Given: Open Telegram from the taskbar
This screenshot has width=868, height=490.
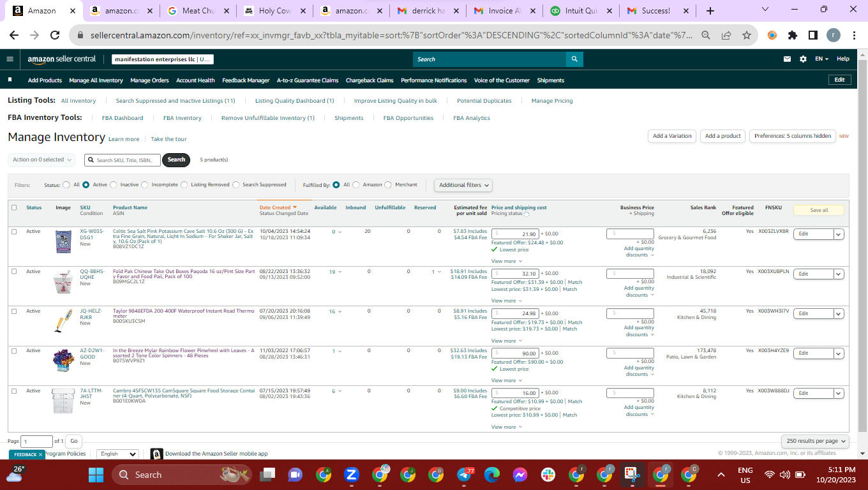Looking at the screenshot, I should click(x=465, y=475).
